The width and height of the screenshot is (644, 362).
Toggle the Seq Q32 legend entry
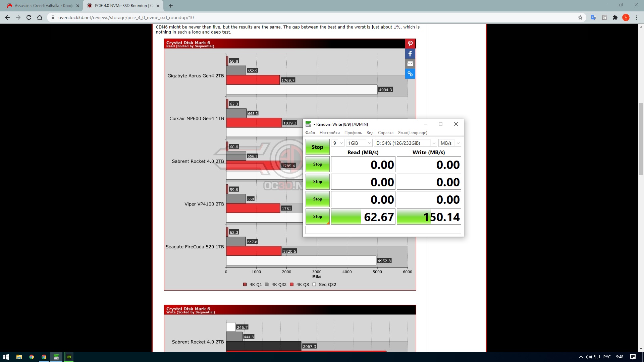tap(324, 285)
